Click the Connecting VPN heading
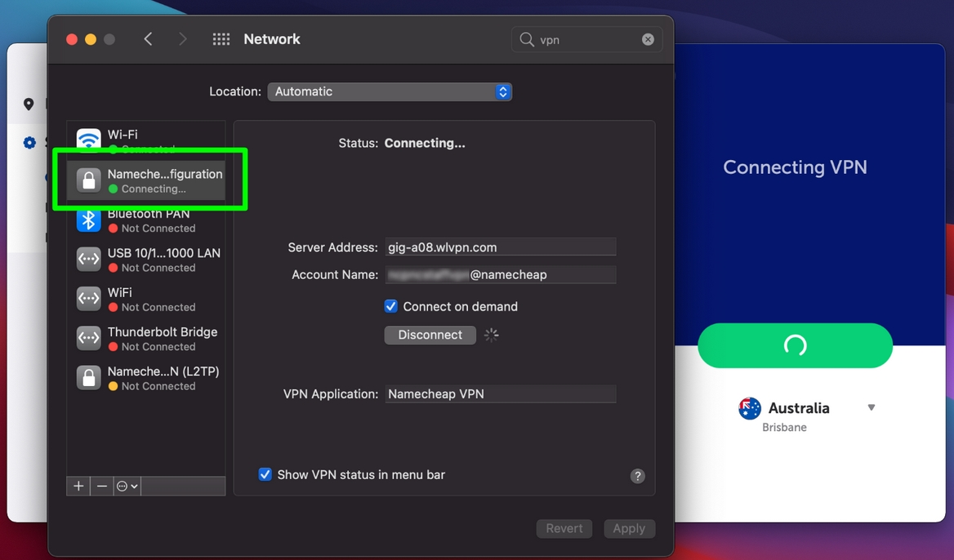 tap(795, 167)
